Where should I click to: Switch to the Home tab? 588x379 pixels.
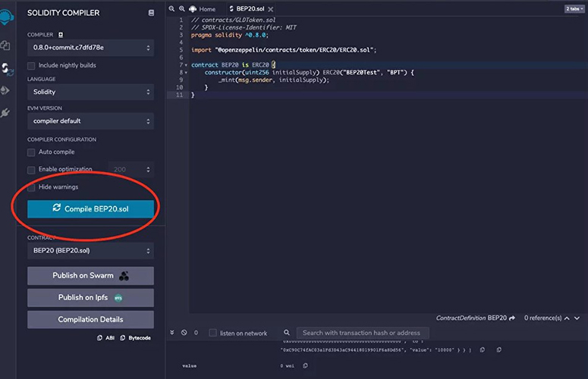(203, 9)
